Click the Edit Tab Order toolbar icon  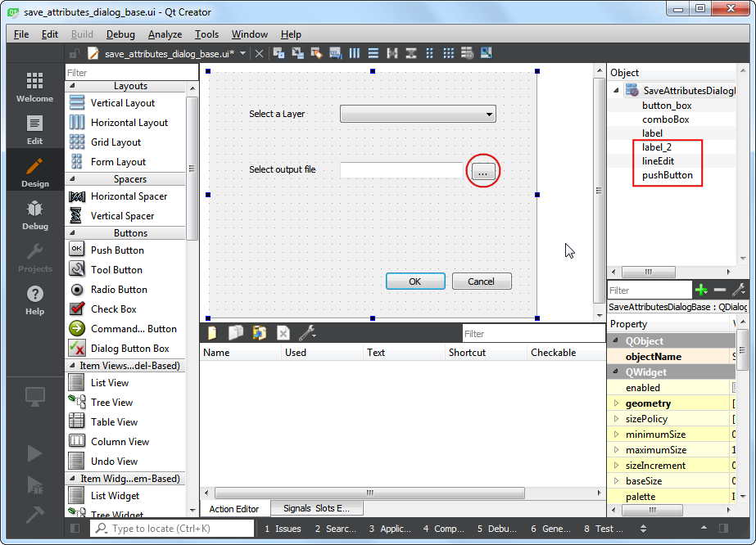coord(335,53)
